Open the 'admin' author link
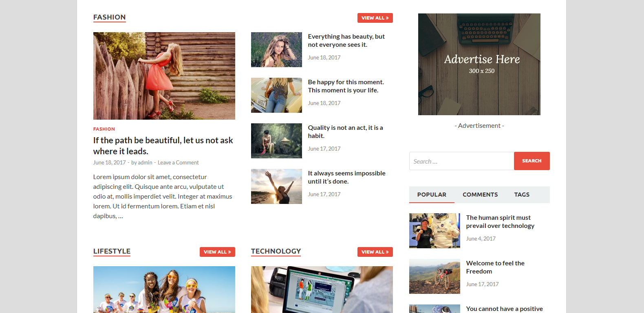Screen dimensions: 644x313 (145, 163)
